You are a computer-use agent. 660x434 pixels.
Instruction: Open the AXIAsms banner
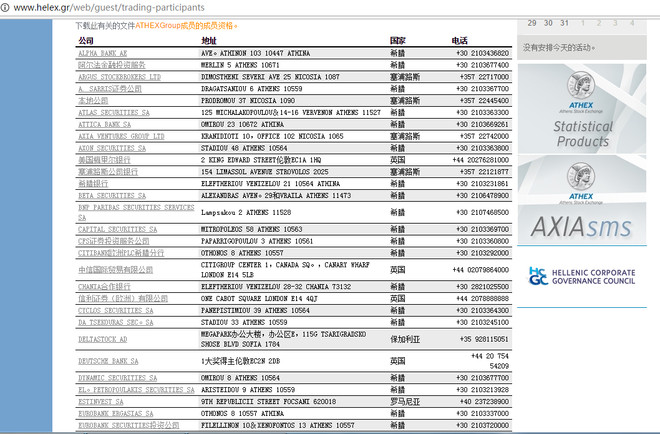click(x=582, y=200)
